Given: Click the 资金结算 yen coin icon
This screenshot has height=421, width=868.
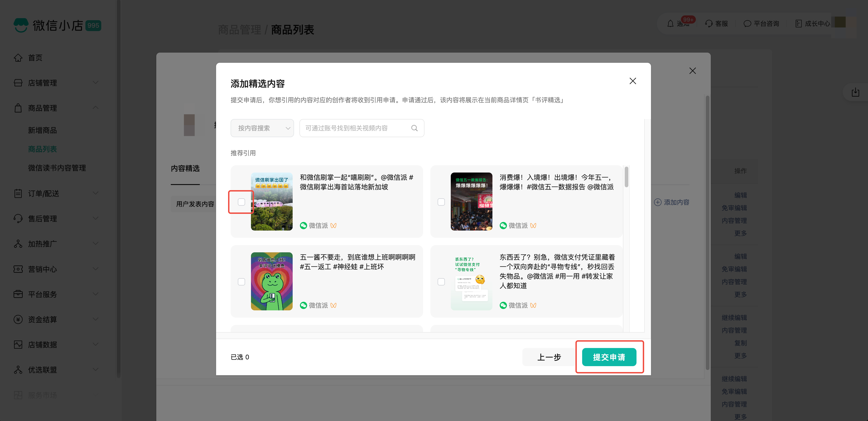Looking at the screenshot, I should (x=18, y=319).
